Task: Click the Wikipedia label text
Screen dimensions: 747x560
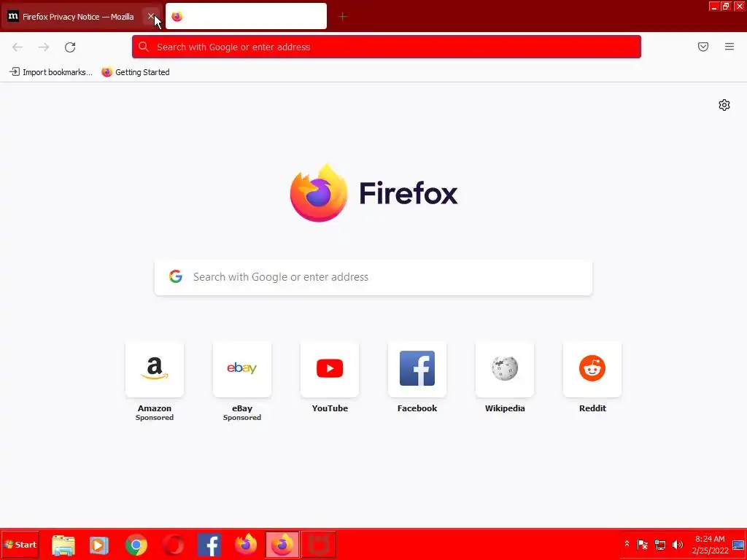Action: click(505, 408)
